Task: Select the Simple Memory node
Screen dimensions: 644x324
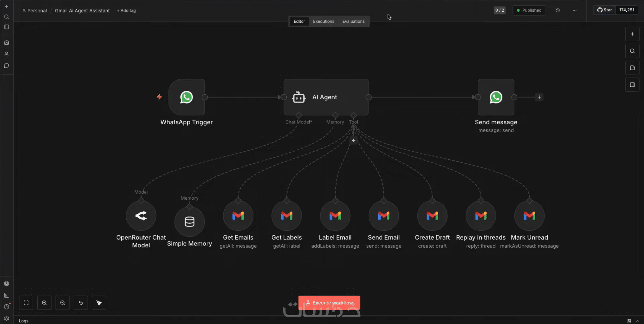Action: click(x=190, y=222)
